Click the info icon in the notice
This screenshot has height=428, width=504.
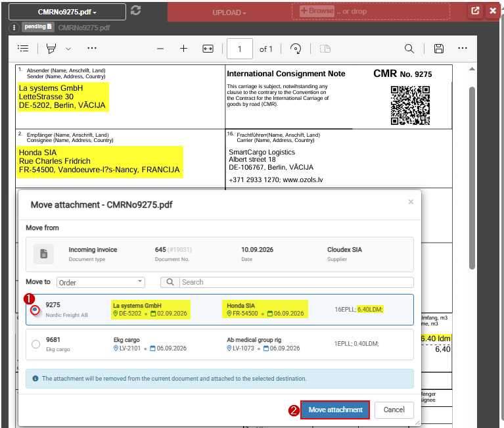35,379
